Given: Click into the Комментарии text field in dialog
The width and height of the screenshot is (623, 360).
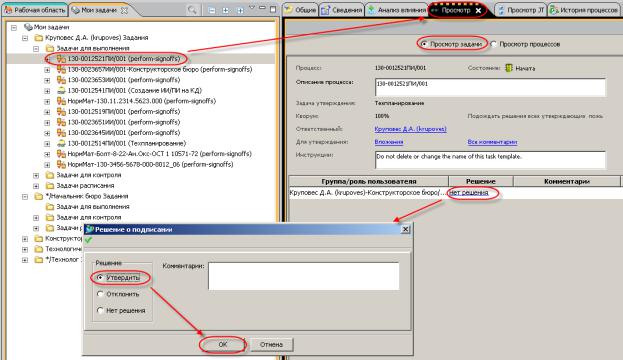Looking at the screenshot, I should coord(304,276).
